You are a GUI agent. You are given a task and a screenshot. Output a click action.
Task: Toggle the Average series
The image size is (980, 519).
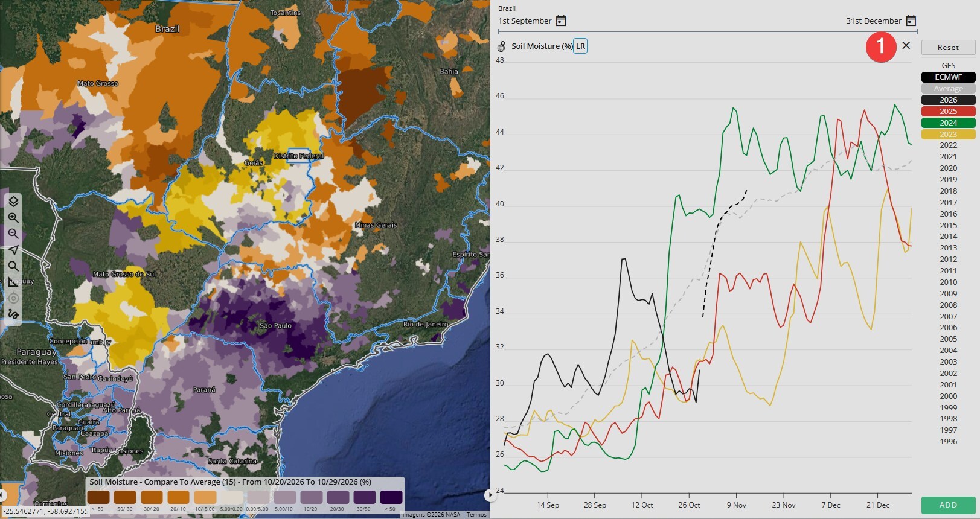[x=948, y=88]
